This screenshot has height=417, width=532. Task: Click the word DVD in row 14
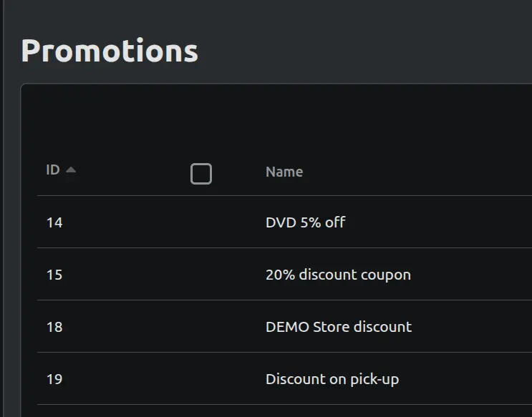tap(279, 222)
